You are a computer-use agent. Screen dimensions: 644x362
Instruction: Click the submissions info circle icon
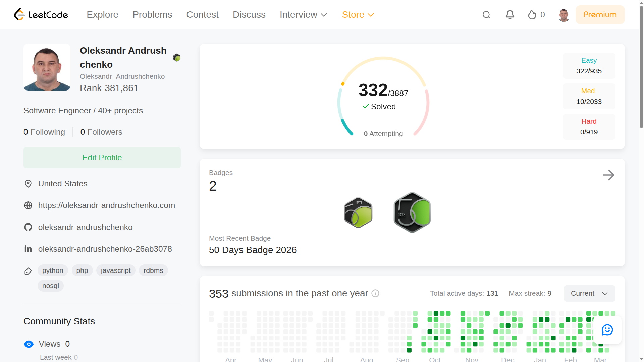click(375, 293)
